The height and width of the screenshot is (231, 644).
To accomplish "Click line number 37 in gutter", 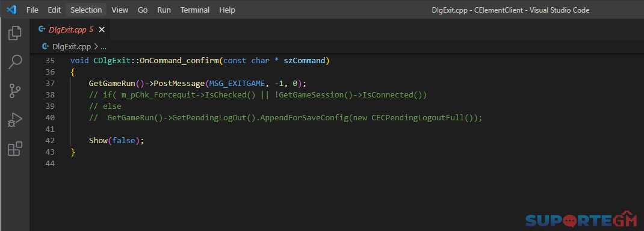I will 50,83.
